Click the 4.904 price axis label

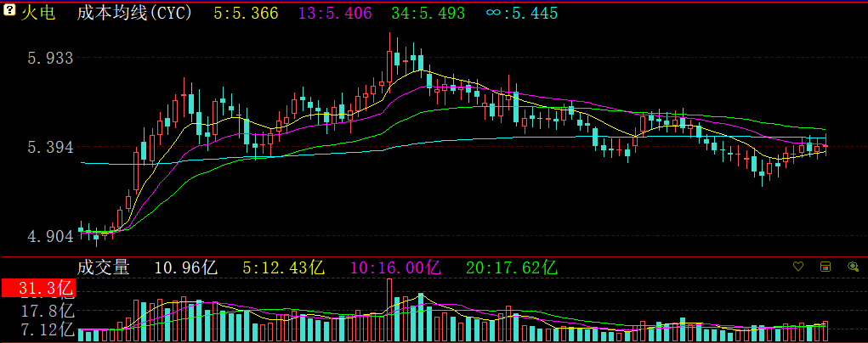[x=51, y=237]
